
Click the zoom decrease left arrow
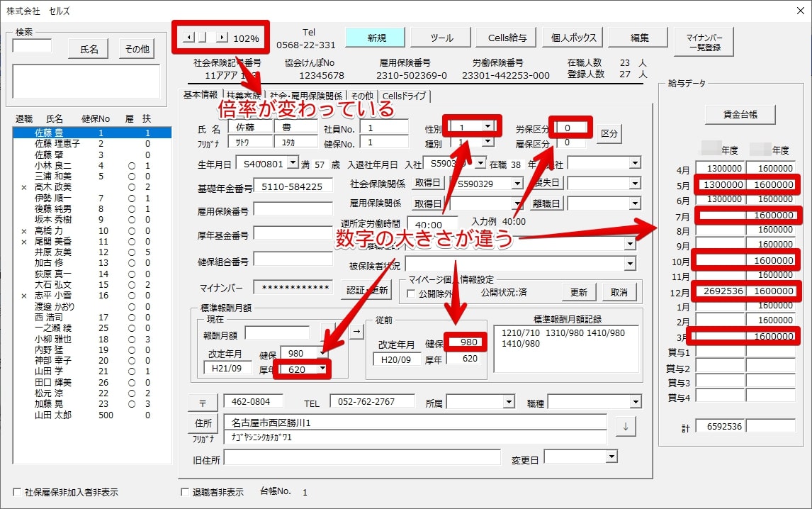(189, 38)
